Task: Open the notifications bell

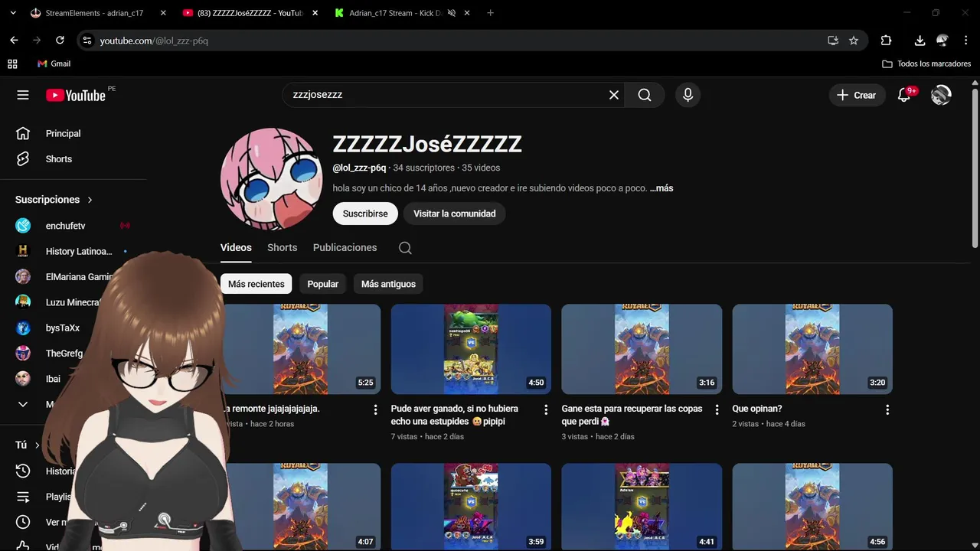Action: 904,95
